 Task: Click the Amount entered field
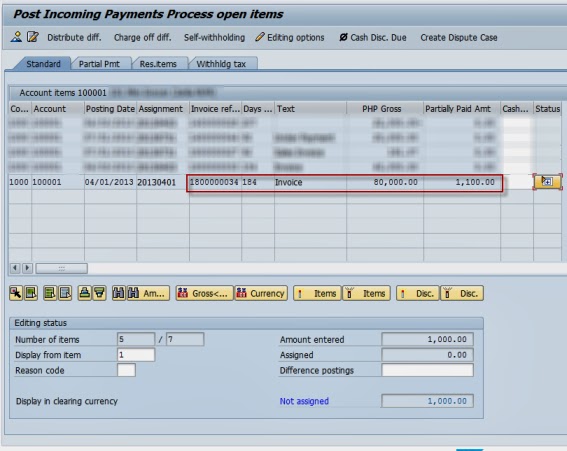(x=427, y=339)
